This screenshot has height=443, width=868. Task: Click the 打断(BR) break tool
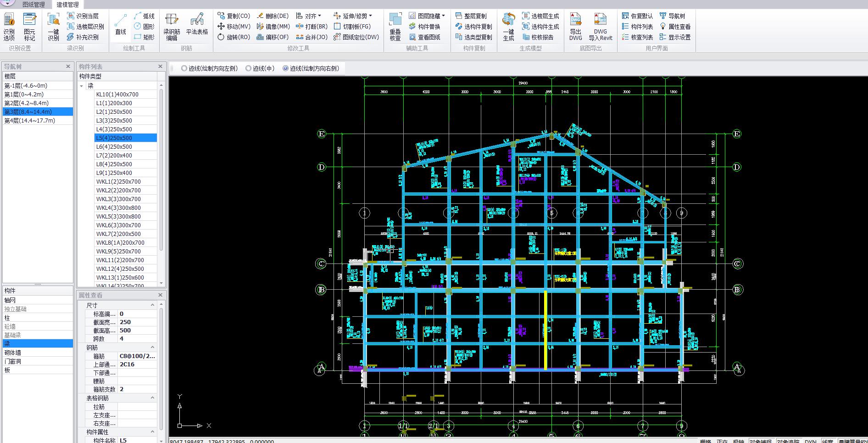312,27
